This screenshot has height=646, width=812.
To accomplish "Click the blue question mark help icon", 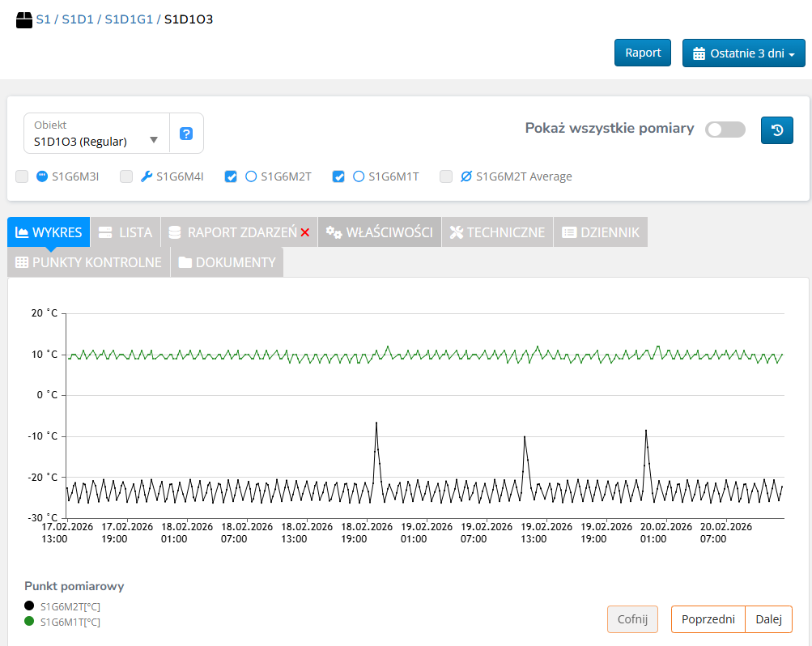I will tap(185, 134).
